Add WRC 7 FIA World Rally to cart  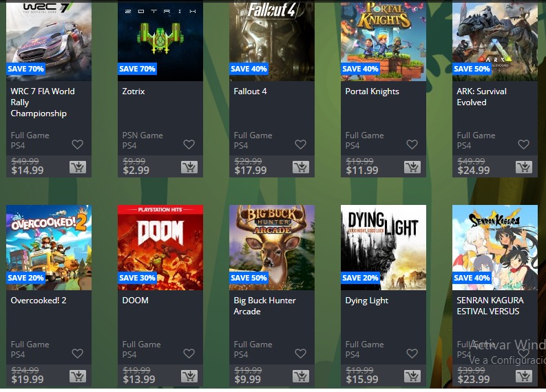pyautogui.click(x=78, y=167)
